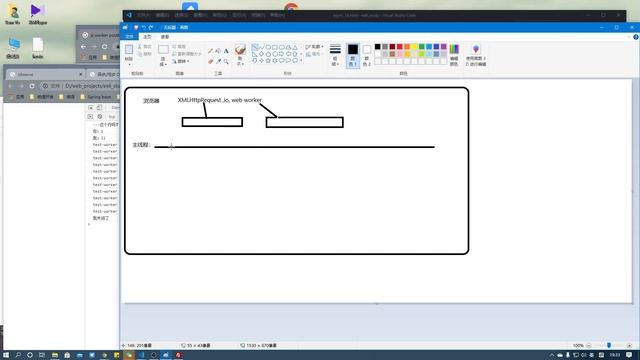Viewport: 640px width, 360px height.
Task: Click Undo arrow in Paint title bar
Action: pyautogui.click(x=144, y=27)
